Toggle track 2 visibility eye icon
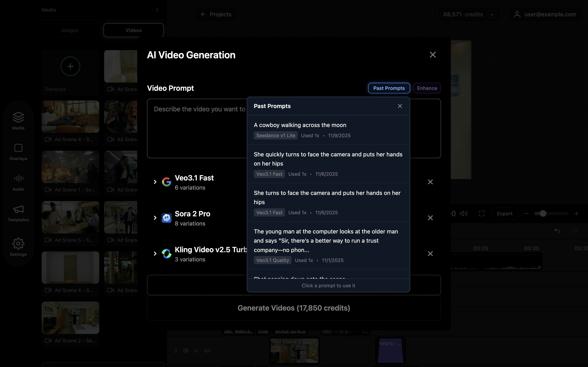The height and width of the screenshot is (367, 588). point(186,350)
